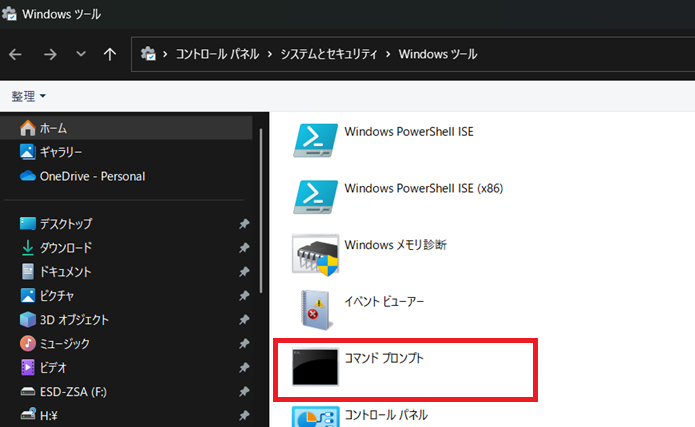This screenshot has width=695, height=427.
Task: Open the 整理 dropdown menu
Action: coord(28,96)
